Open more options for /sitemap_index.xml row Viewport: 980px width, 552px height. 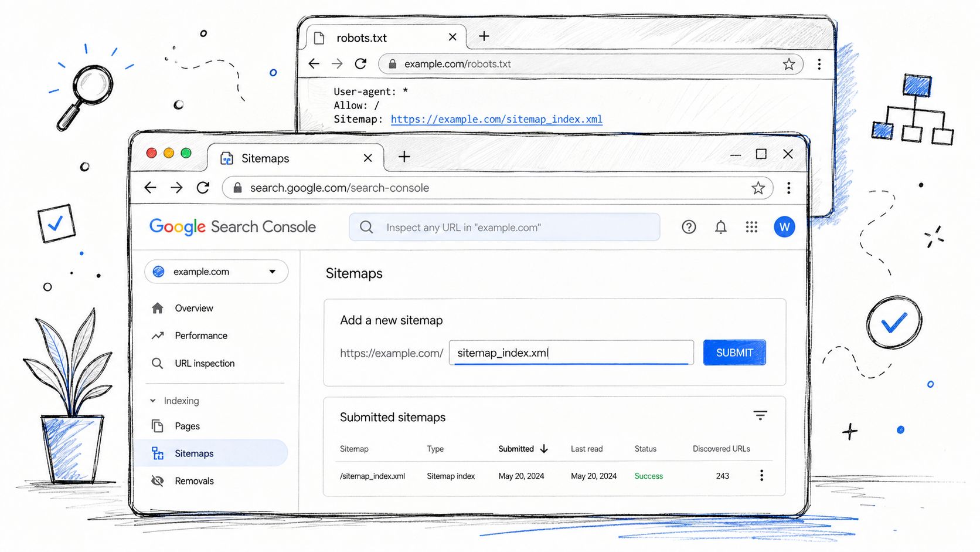point(761,476)
